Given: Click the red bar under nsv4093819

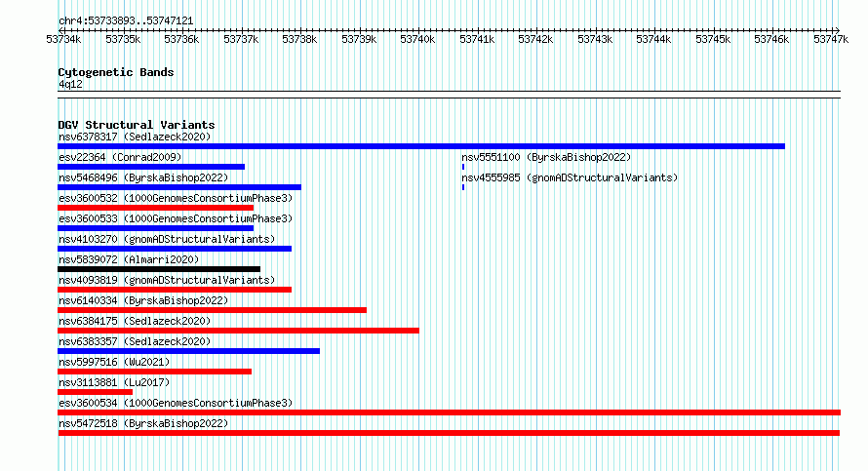Looking at the screenshot, I should (175, 290).
